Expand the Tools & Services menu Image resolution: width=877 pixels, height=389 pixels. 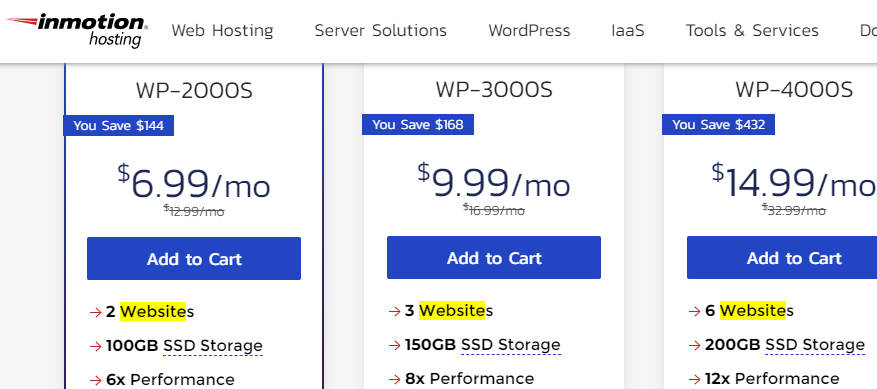click(752, 30)
